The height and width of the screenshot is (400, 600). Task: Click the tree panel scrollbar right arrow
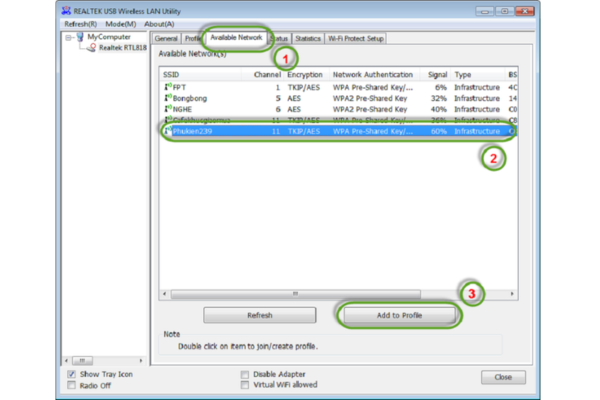141,361
